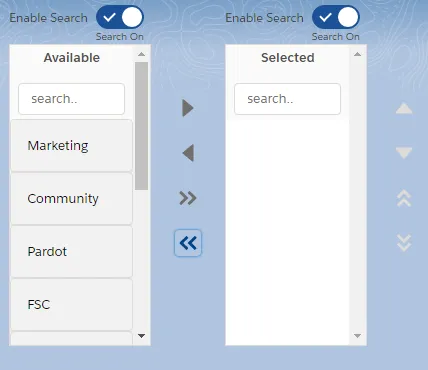
Task: Toggle Enable Search for Available list
Action: [x=120, y=17]
